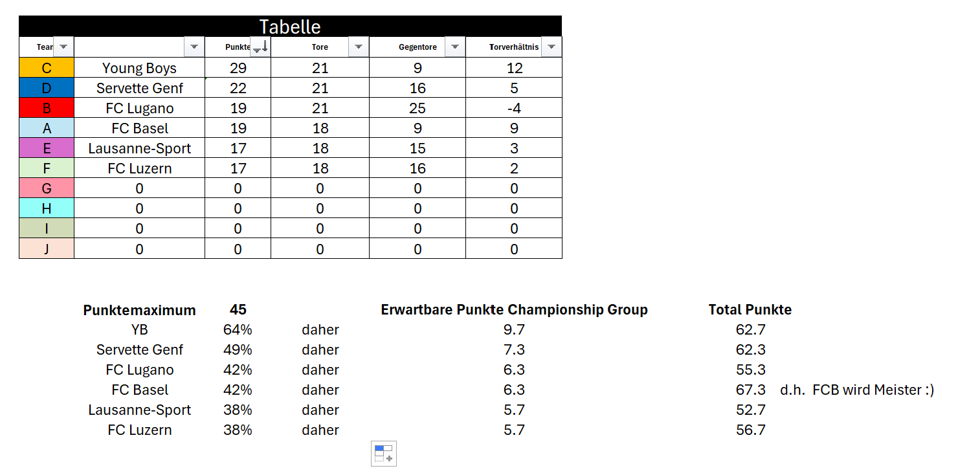This screenshot has height=475, width=980.
Task: Click the Punktemaximum label cell
Action: coord(139,310)
